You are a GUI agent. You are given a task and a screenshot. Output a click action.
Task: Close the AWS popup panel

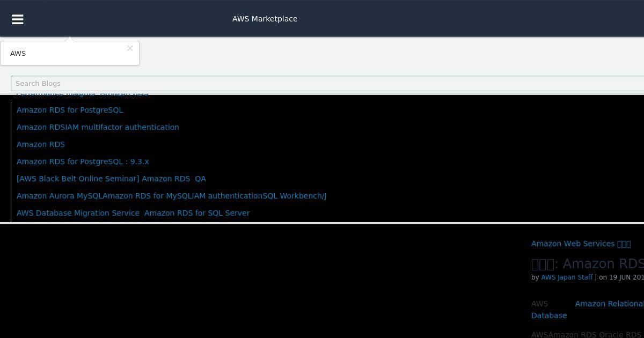click(130, 48)
